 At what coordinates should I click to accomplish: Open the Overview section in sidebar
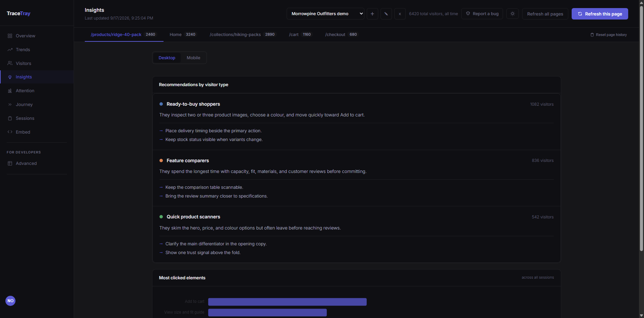37,36
